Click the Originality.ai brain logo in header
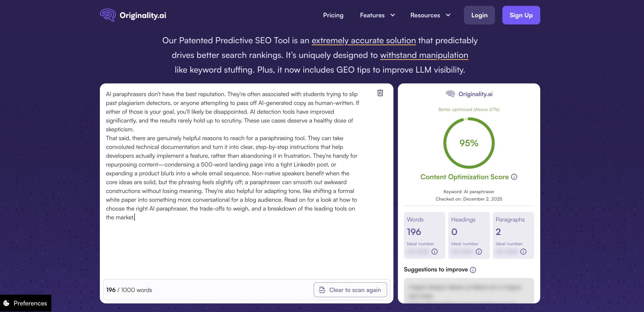 pyautogui.click(x=108, y=15)
